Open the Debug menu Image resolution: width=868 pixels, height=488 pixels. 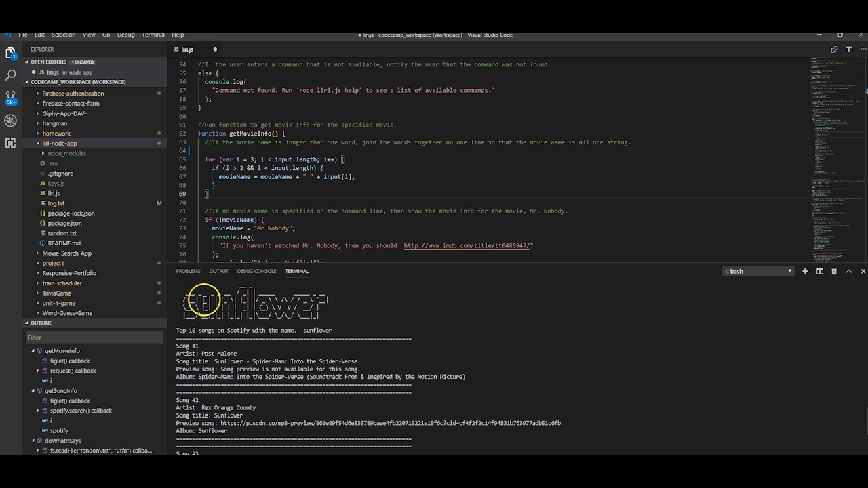(x=126, y=35)
